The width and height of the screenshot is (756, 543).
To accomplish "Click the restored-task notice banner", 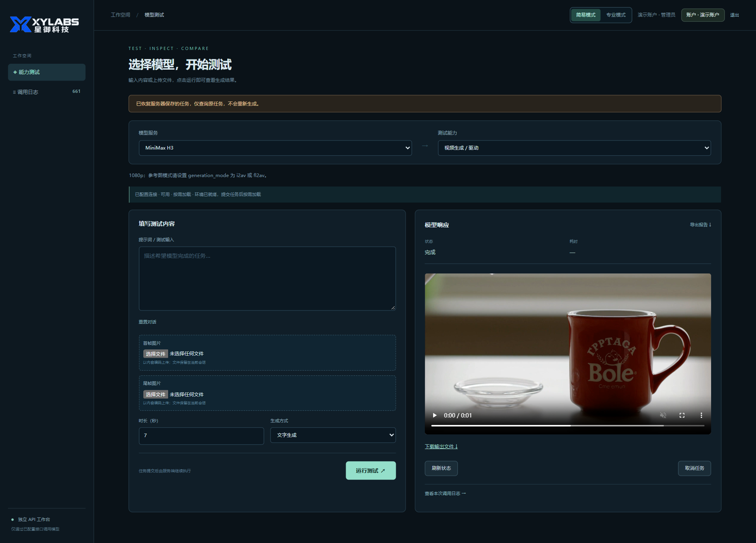I will 425,103.
